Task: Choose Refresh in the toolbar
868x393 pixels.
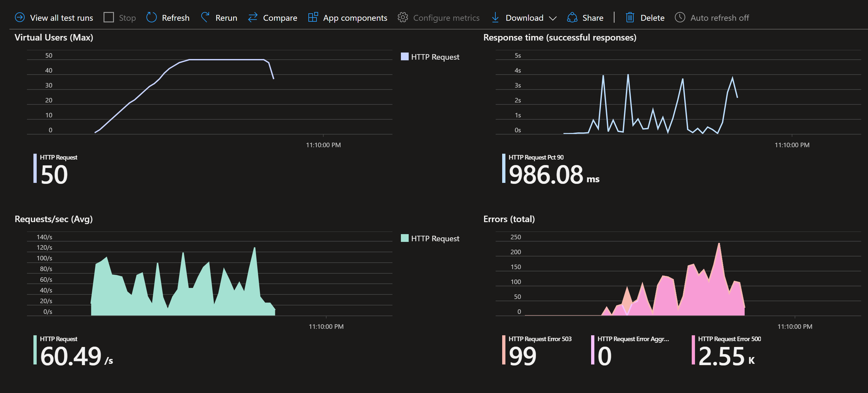Action: click(x=176, y=18)
